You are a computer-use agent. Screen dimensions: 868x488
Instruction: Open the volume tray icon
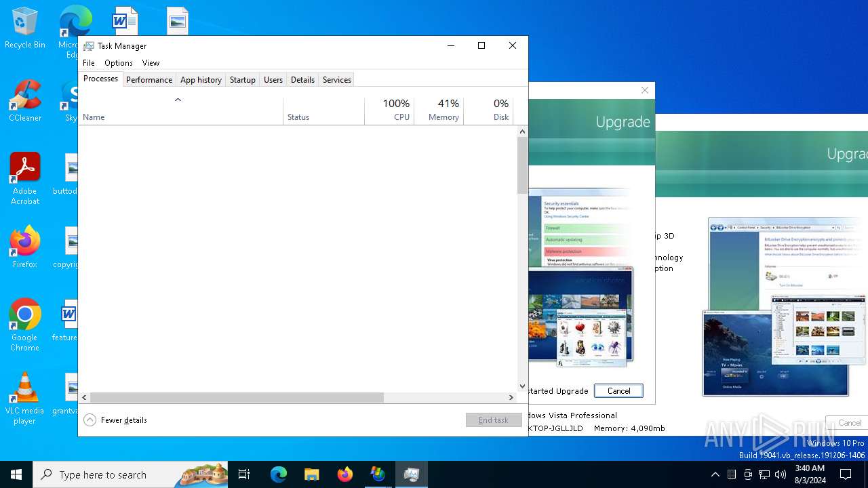781,474
